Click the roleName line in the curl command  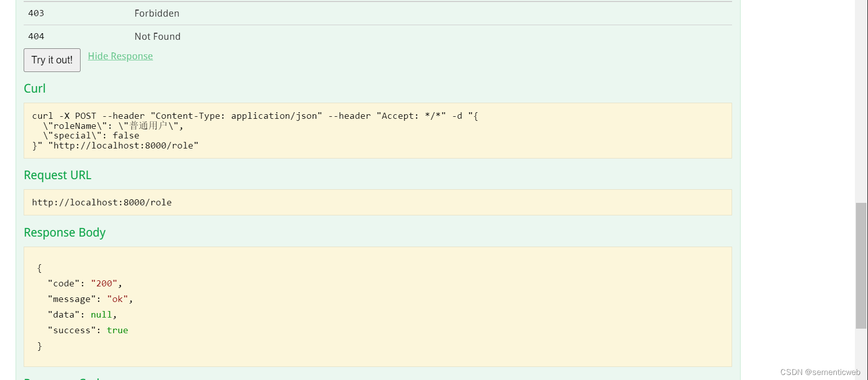coord(113,126)
